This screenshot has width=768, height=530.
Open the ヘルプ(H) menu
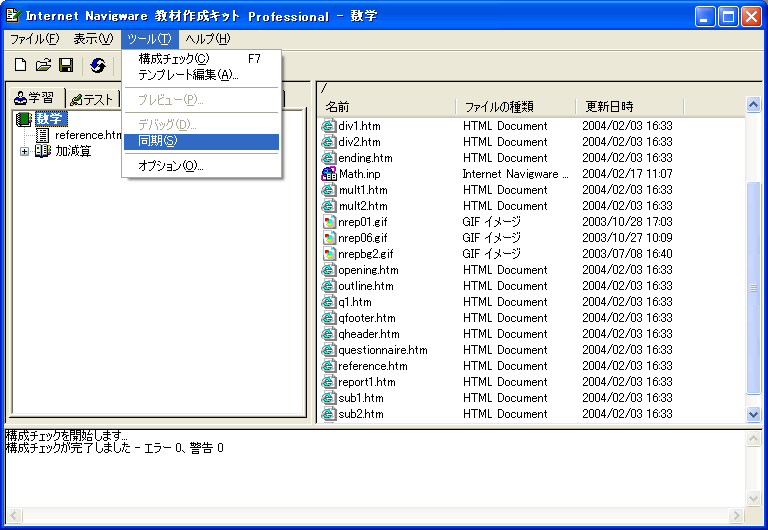pos(208,39)
